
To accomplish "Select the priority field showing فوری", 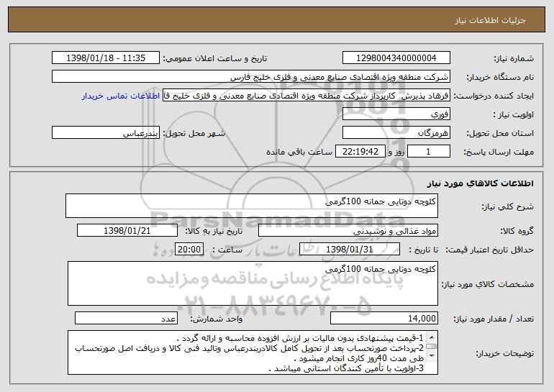I will 396,114.
